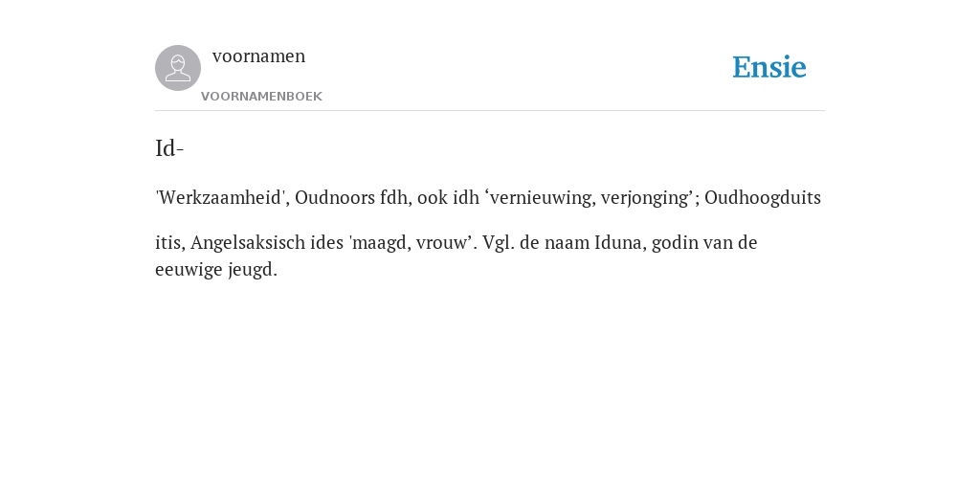Click the word 'Werkzaamheid' in definition
980x490 pixels.
pyautogui.click(x=221, y=197)
